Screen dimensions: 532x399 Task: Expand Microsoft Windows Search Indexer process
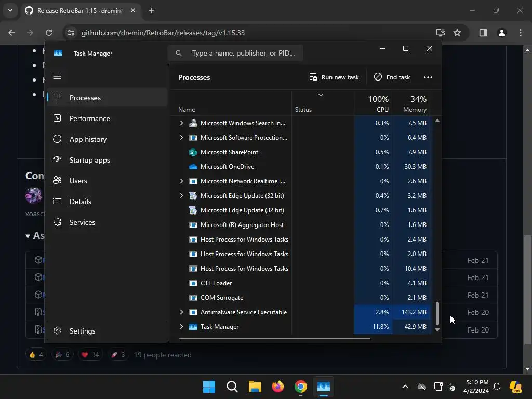coord(181,123)
